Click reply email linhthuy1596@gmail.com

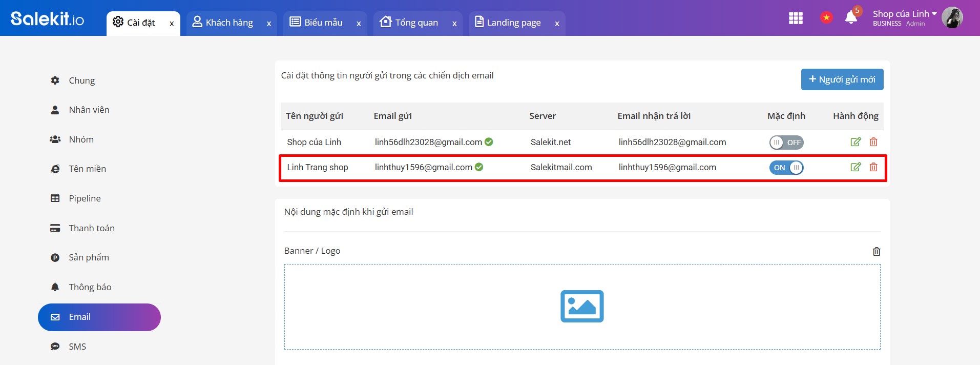(668, 167)
